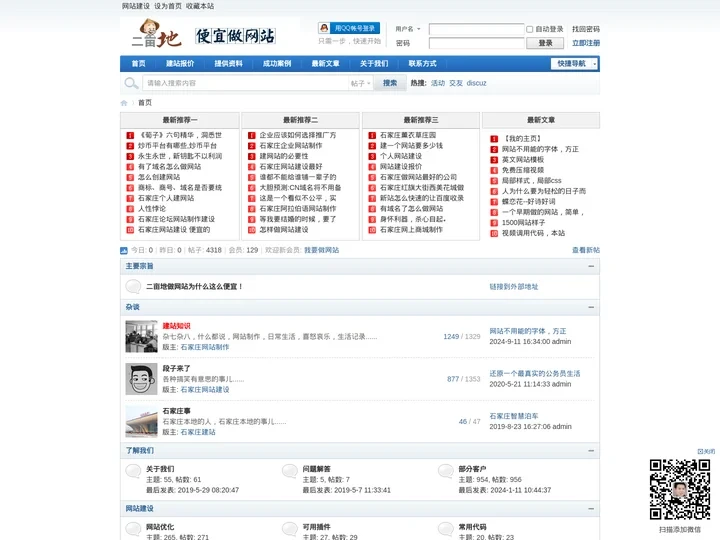Screen dimensions: 720x540
Task: Open 提供资料 in the navigation bar
Action: [x=228, y=63]
